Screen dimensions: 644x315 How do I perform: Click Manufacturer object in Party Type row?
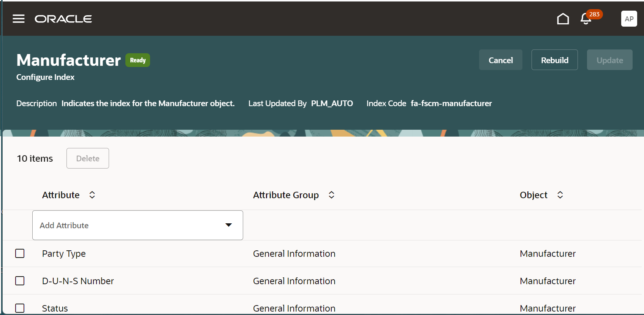pos(548,254)
